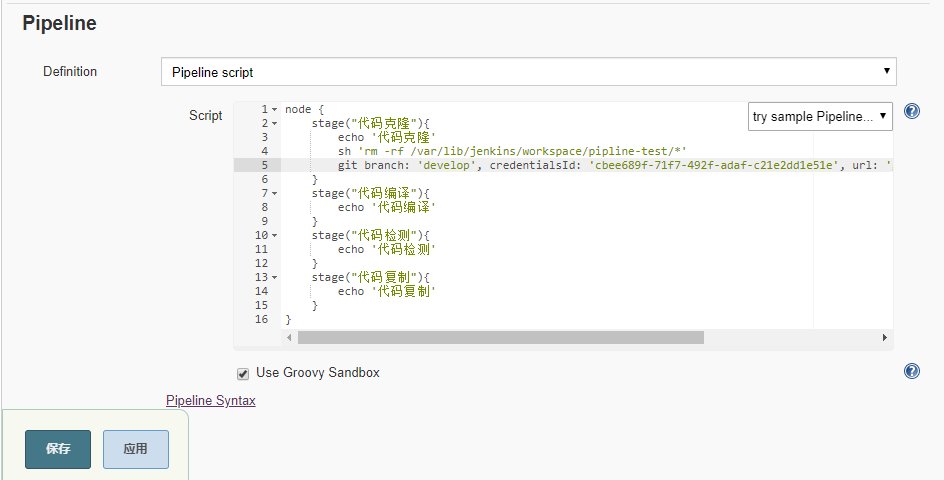Uncheck the Use Groovy Sandbox checkbox
944x480 pixels.
242,373
